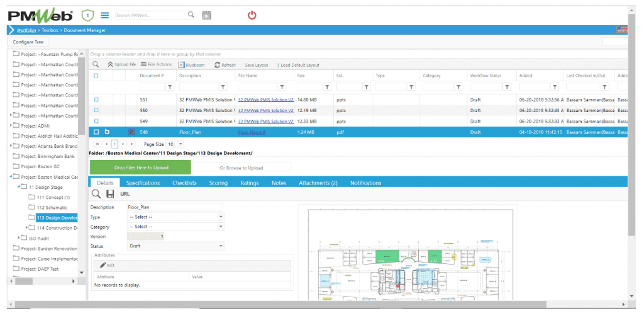This screenshot has height=318, width=644.
Task: Click the Type column filter icon
Action: [411, 87]
